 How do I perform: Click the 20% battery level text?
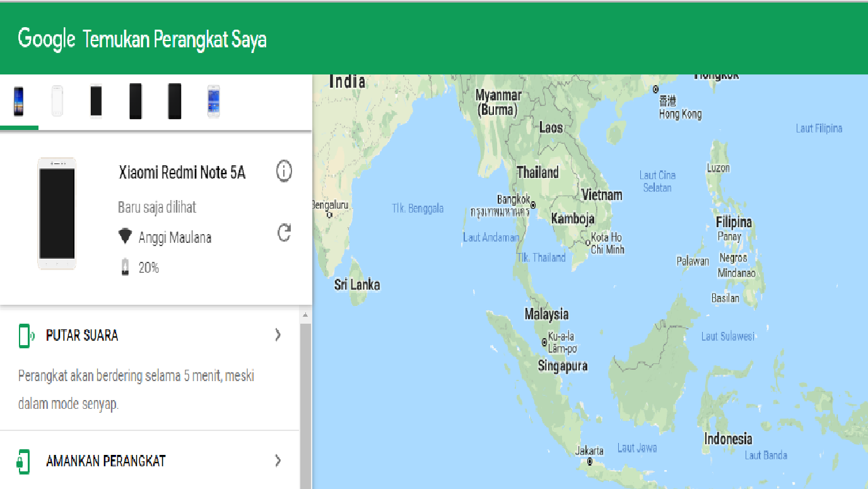pos(149,268)
